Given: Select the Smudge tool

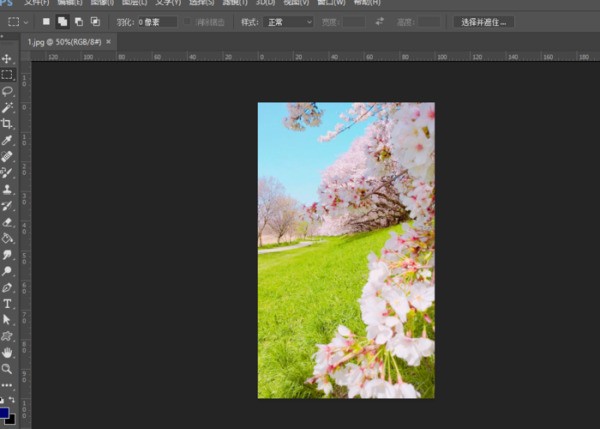Looking at the screenshot, I should tap(7, 254).
